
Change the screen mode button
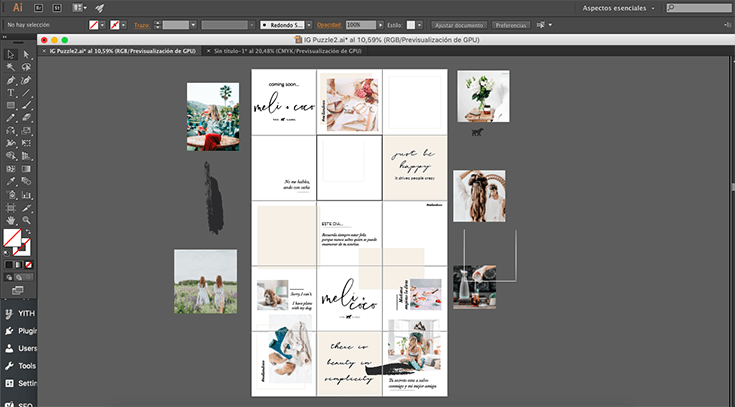[x=17, y=291]
